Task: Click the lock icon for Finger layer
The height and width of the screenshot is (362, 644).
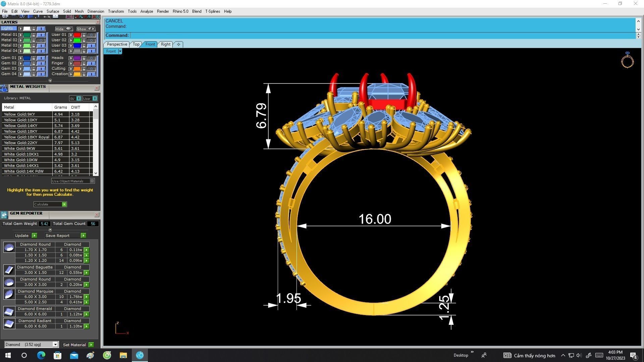Action: coord(84,63)
